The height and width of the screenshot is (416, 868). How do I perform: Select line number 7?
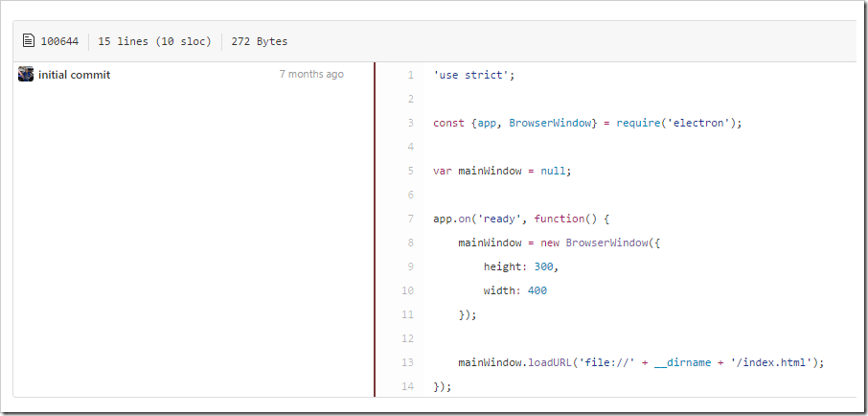pos(411,219)
